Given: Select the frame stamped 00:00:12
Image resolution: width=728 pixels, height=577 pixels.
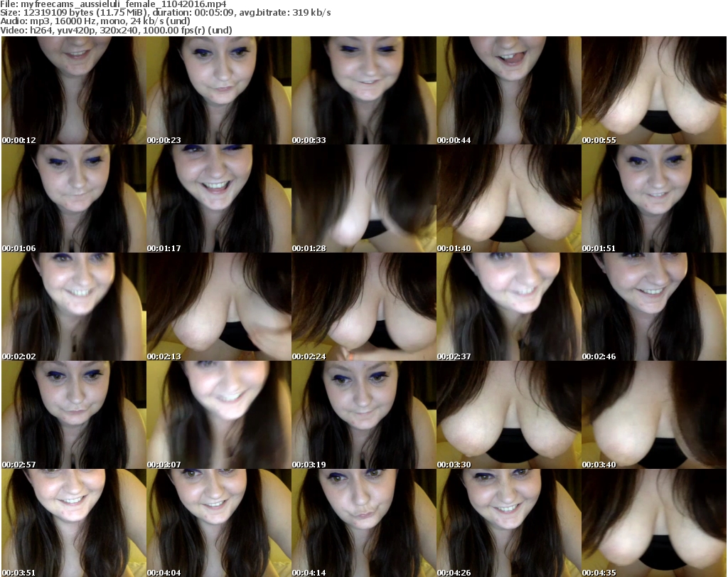Looking at the screenshot, I should (74, 90).
